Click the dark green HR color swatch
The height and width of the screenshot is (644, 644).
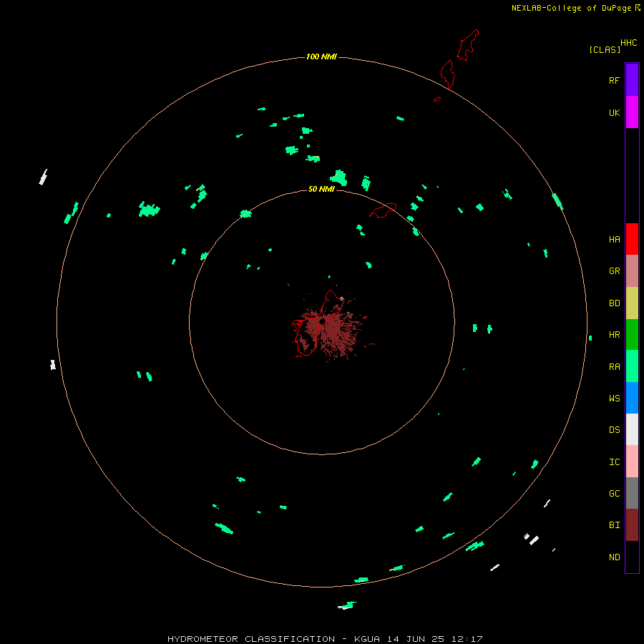[x=632, y=334]
